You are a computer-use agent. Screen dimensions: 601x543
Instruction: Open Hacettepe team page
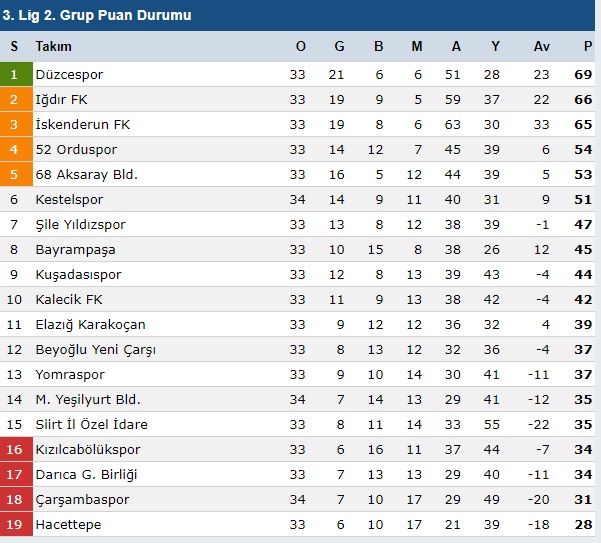click(68, 525)
